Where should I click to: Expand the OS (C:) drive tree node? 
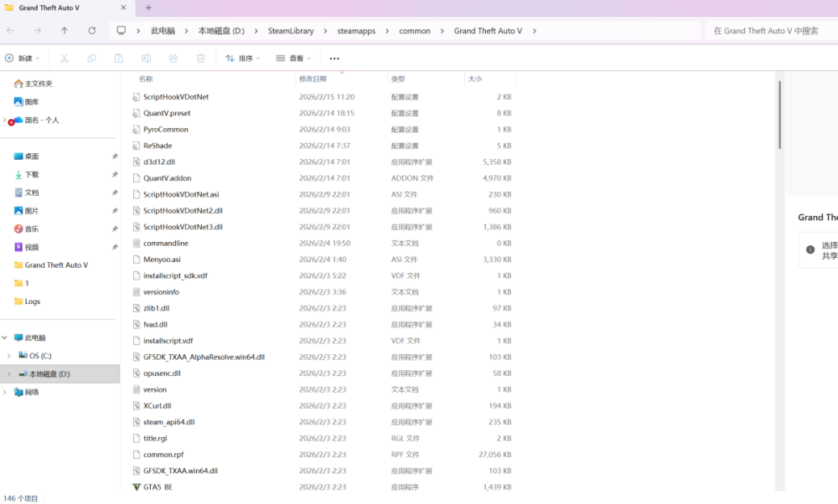click(8, 356)
